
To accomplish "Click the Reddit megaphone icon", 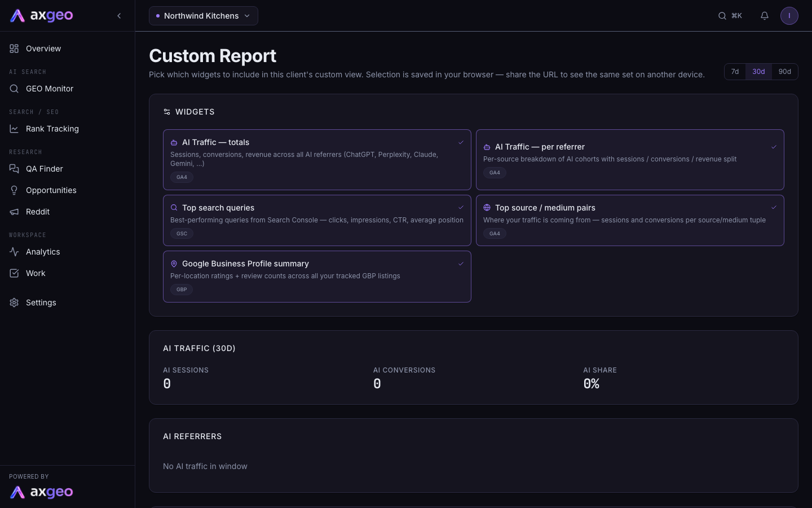I will pos(14,212).
